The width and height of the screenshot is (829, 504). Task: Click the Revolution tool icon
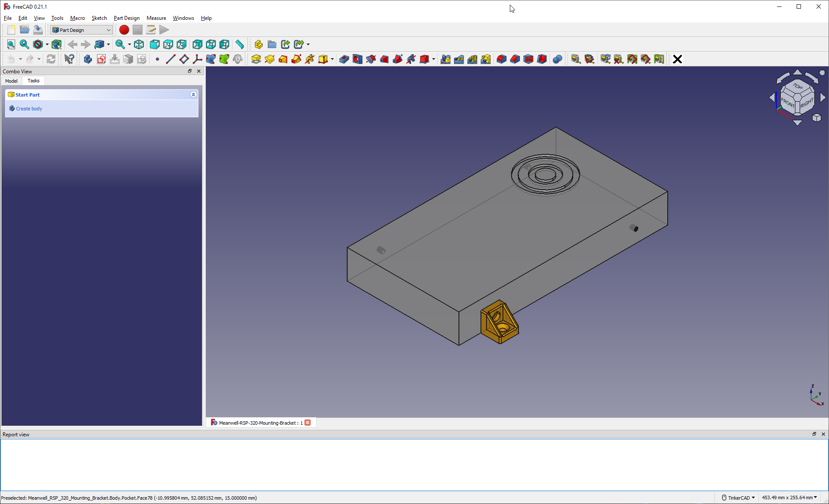tap(269, 59)
